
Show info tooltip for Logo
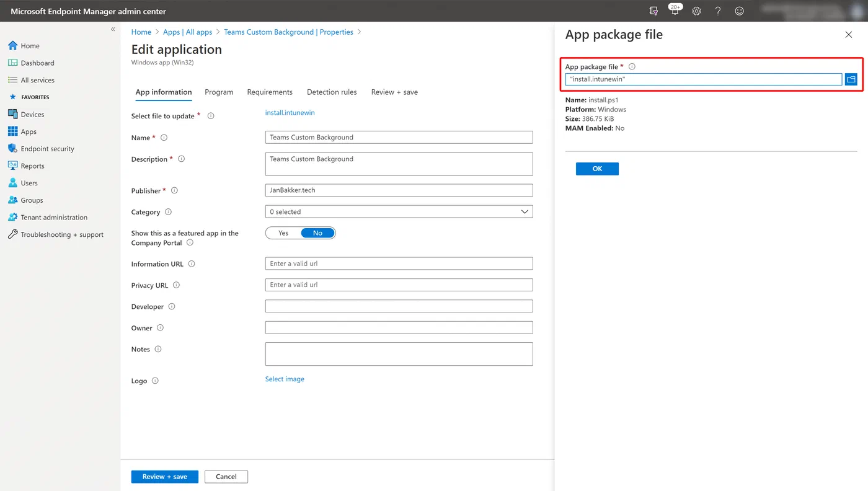click(x=155, y=381)
